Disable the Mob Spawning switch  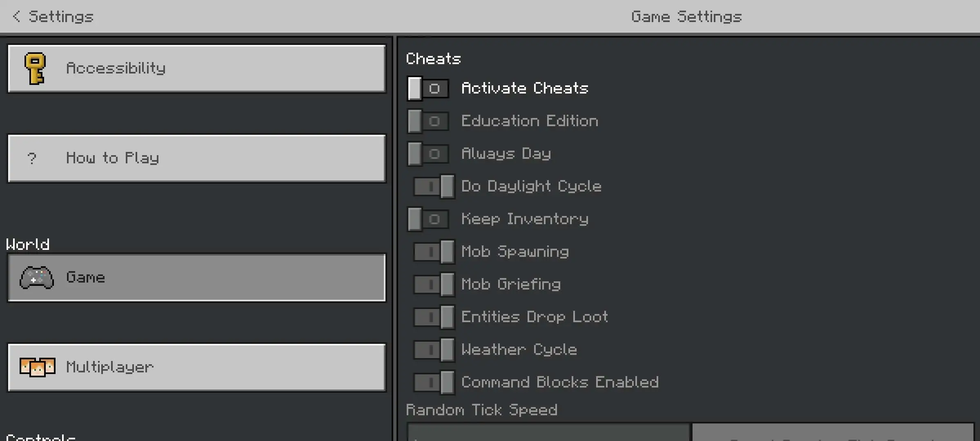pos(434,252)
